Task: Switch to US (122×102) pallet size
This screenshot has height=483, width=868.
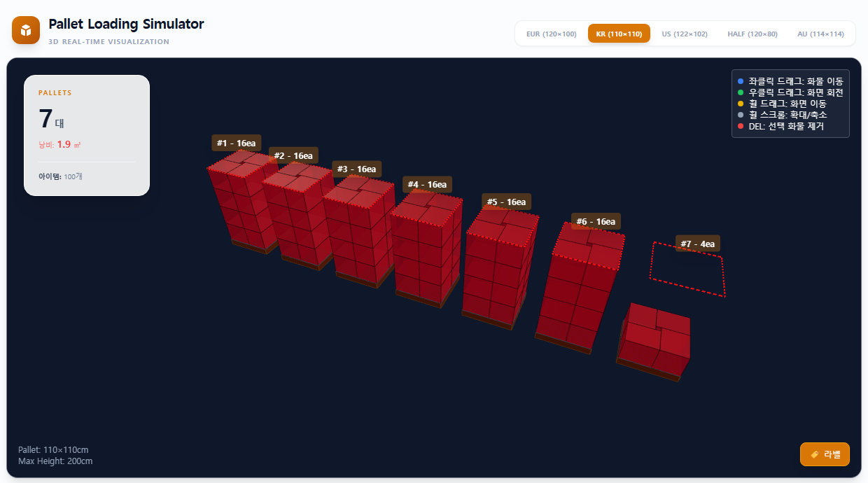Action: tap(684, 34)
